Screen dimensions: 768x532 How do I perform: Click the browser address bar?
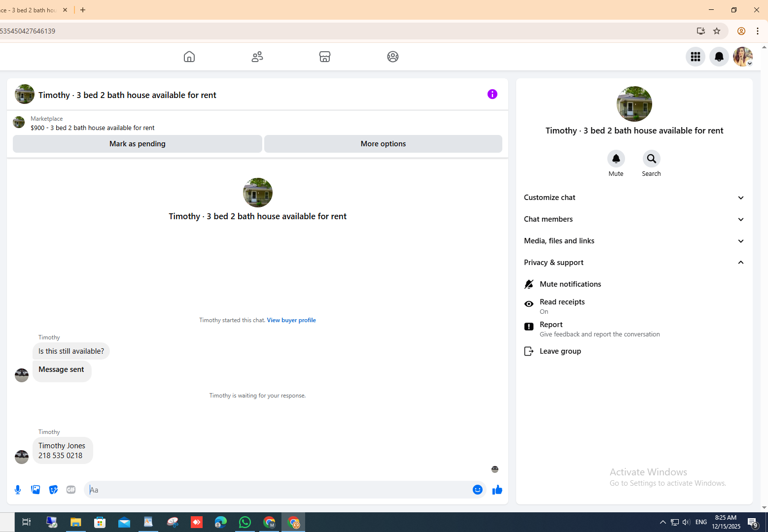click(345, 31)
